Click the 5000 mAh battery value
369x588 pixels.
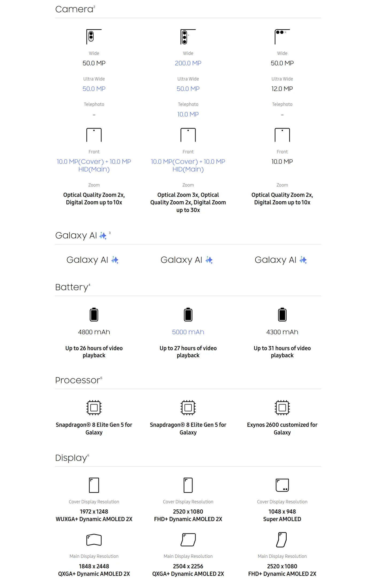188,332
